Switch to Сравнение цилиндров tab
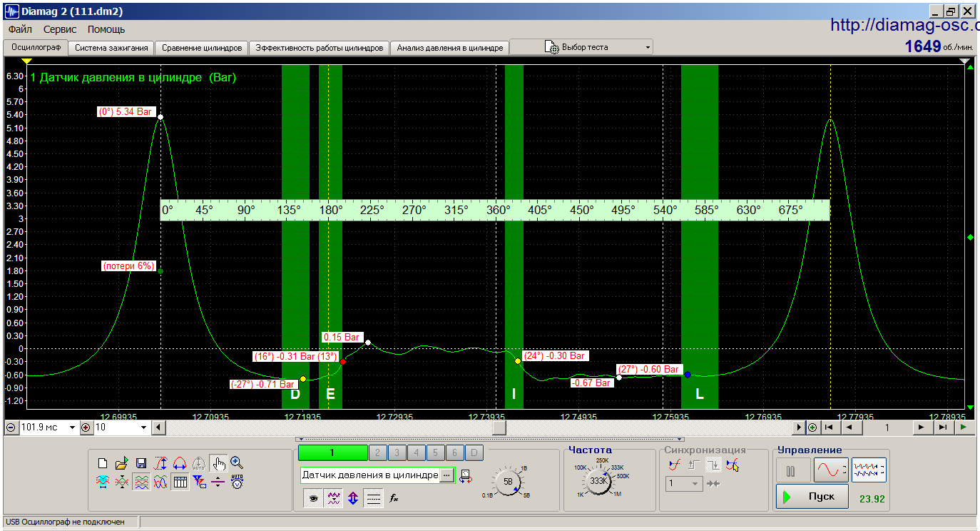This screenshot has height=531, width=980. pyautogui.click(x=201, y=48)
